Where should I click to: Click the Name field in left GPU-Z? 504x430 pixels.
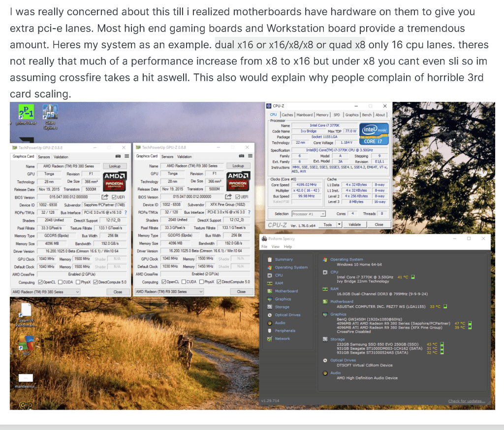click(x=69, y=166)
